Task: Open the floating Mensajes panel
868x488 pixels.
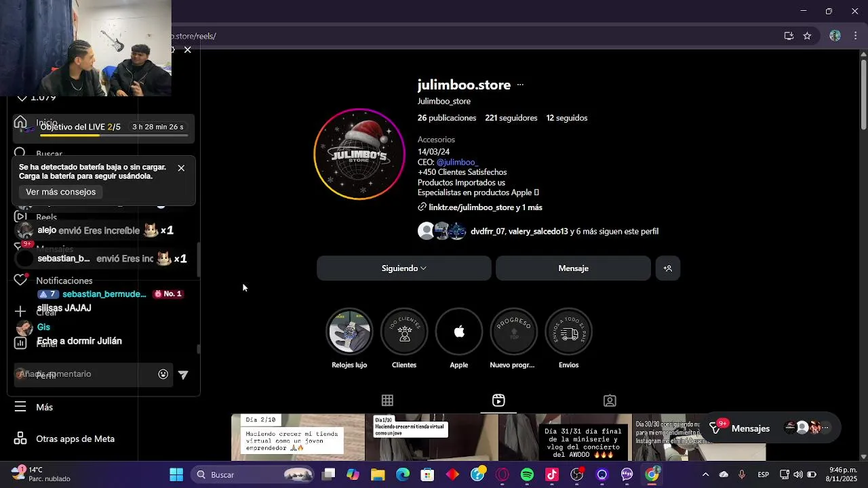Action: point(770,428)
